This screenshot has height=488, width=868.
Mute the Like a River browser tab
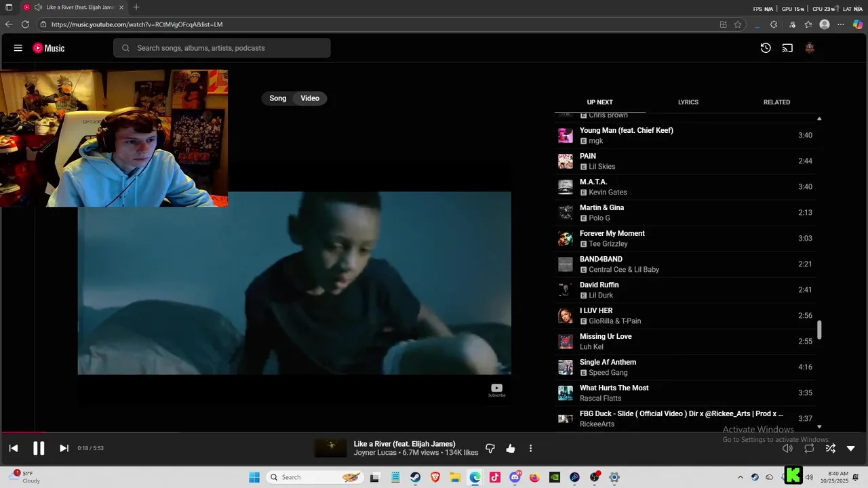pyautogui.click(x=38, y=7)
